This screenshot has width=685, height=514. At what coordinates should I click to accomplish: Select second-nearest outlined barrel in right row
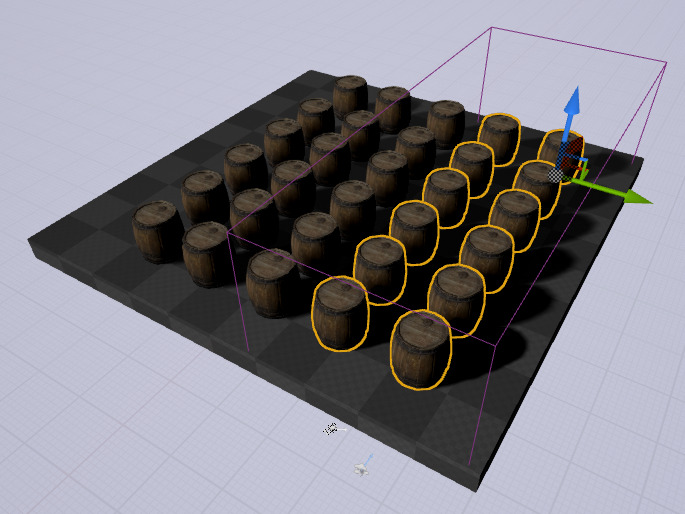[x=457, y=301]
